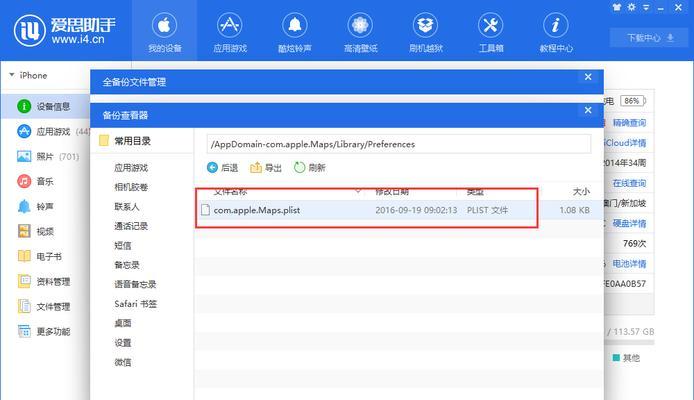Open 电子书 in the sidebar
Screen dimensions: 694x400
tap(40, 256)
